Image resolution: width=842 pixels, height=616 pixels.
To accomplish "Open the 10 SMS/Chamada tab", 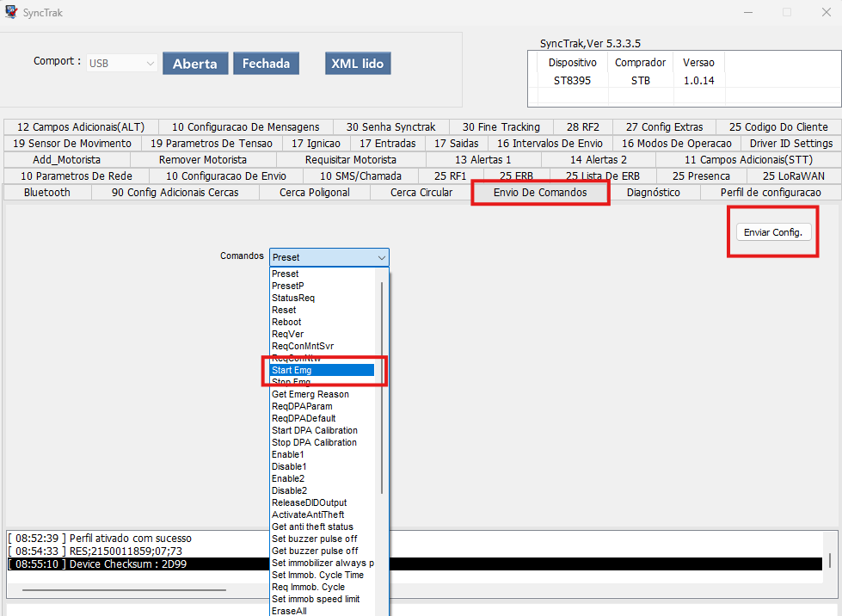I will click(x=361, y=176).
